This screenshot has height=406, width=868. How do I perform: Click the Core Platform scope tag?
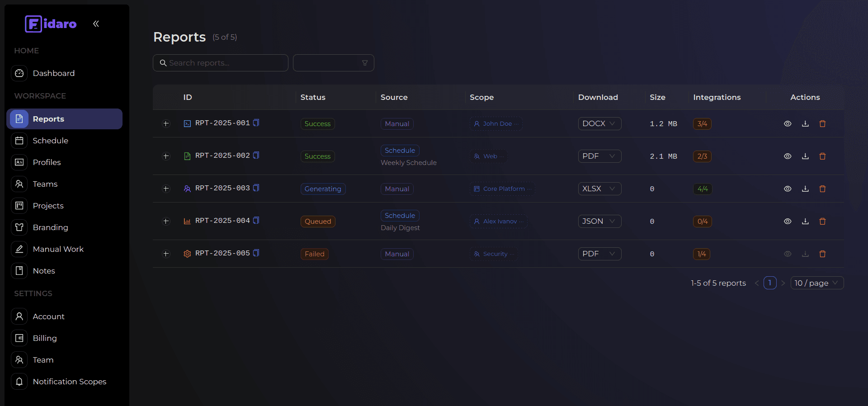point(502,189)
